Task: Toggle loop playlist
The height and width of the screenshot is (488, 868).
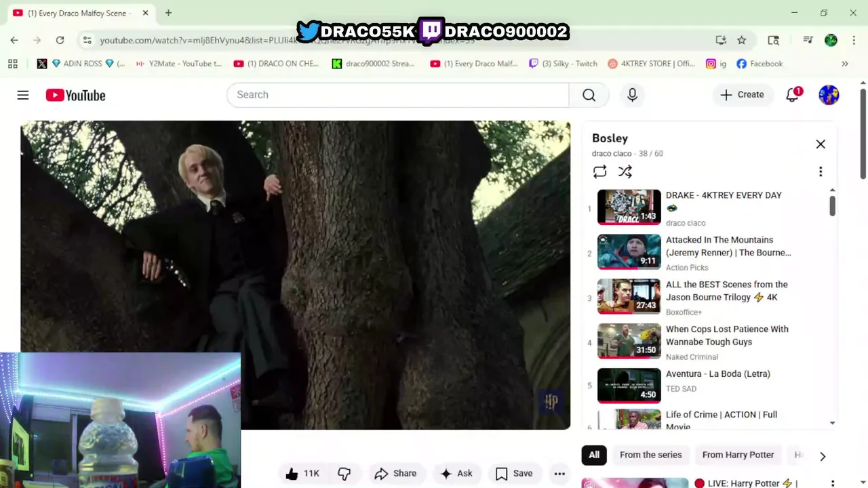Action: coord(599,172)
